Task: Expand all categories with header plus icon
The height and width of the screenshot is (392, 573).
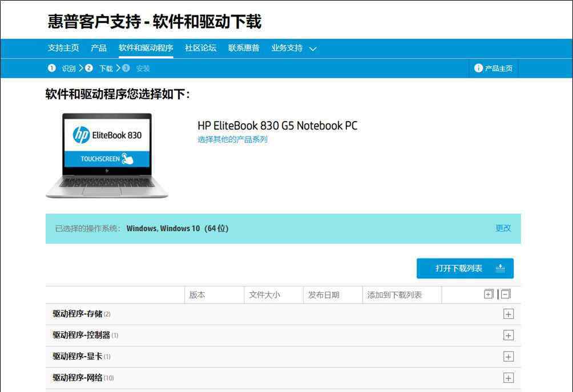Action: coord(489,294)
